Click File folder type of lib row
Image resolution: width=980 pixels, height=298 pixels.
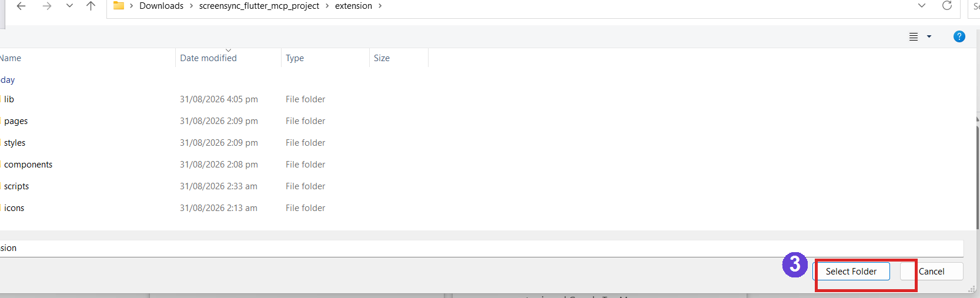pos(305,99)
